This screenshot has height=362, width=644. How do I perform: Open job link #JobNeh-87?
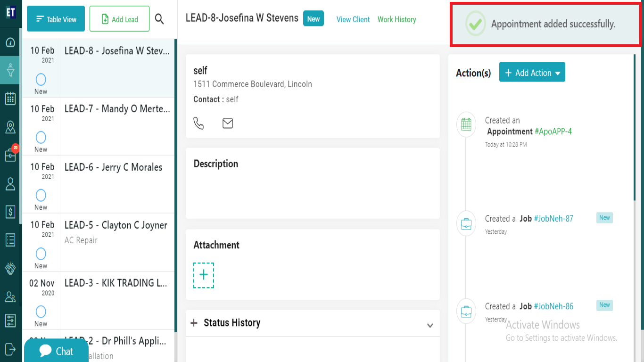pyautogui.click(x=553, y=219)
